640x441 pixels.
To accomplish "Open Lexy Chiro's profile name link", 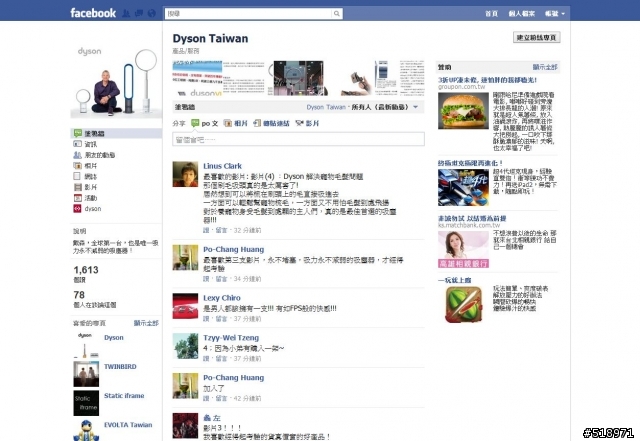I will click(x=222, y=298).
